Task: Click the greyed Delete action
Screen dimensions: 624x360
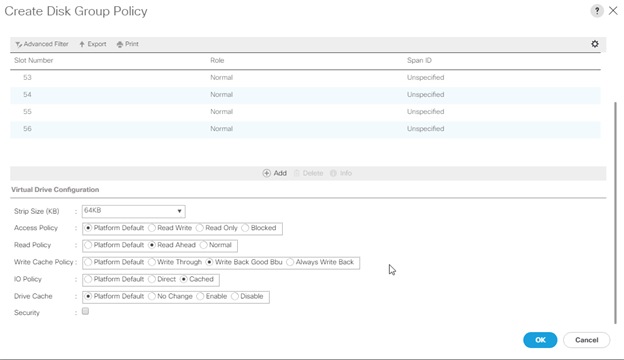Action: point(308,173)
